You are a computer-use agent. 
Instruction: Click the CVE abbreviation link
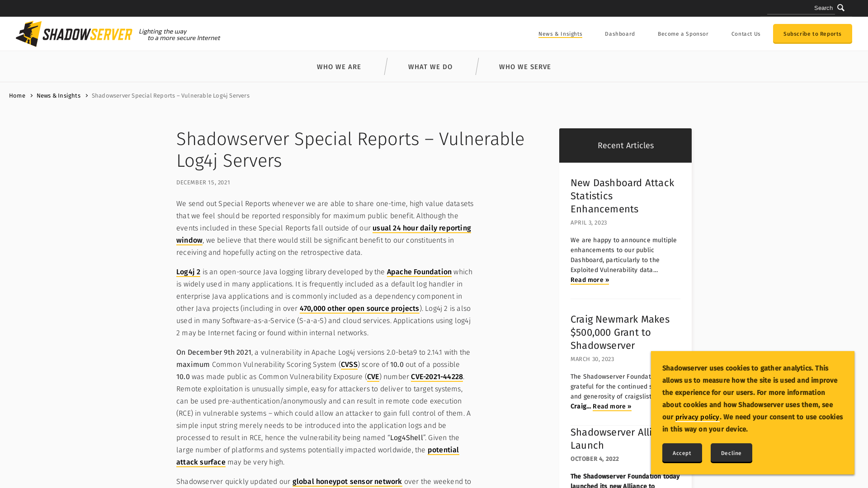373,377
